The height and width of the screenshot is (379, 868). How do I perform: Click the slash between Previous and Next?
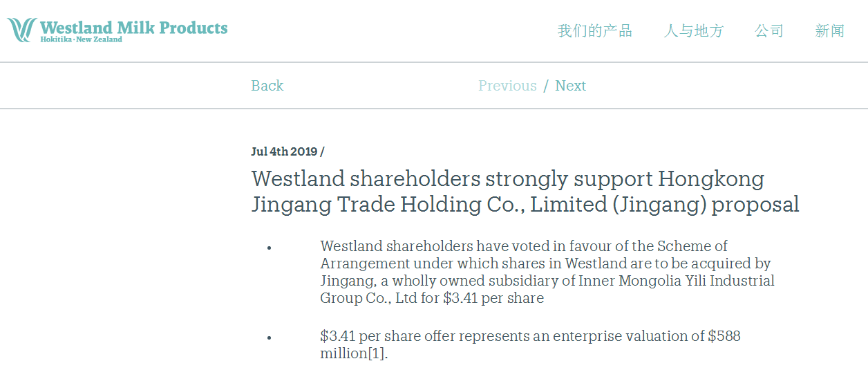[546, 86]
